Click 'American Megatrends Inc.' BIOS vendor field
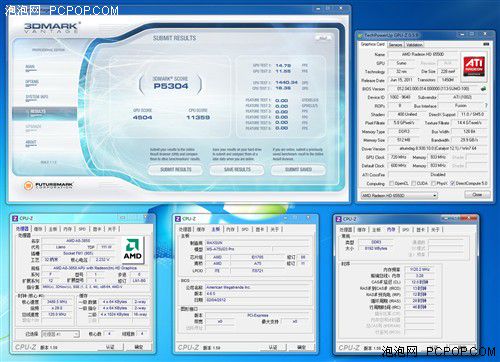Screen dimensions: 500x362 pyautogui.click(x=257, y=287)
